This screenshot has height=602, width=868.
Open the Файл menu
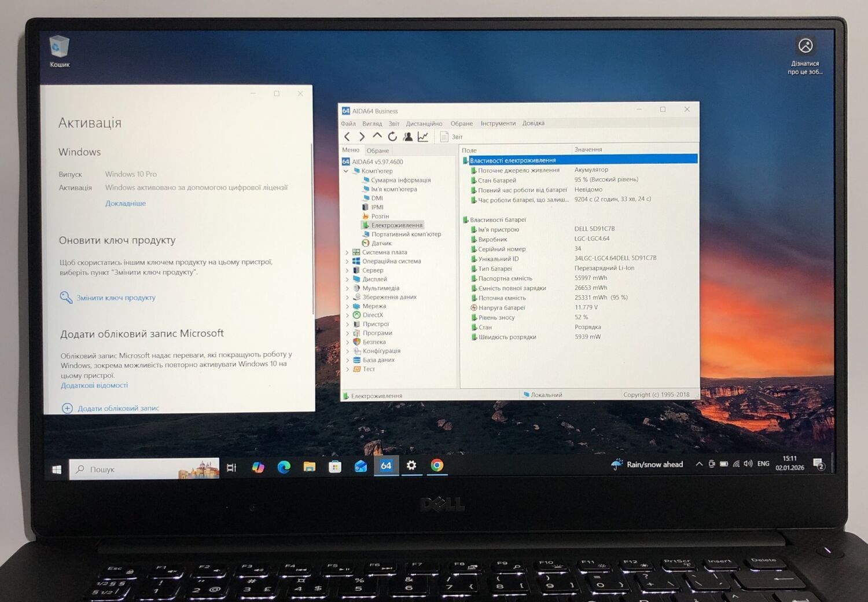tap(348, 124)
